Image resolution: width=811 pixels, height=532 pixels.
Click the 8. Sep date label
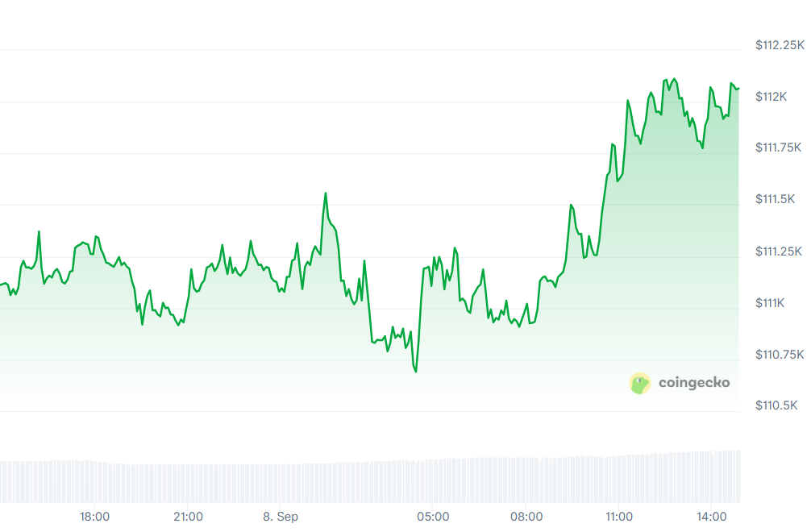point(281,517)
